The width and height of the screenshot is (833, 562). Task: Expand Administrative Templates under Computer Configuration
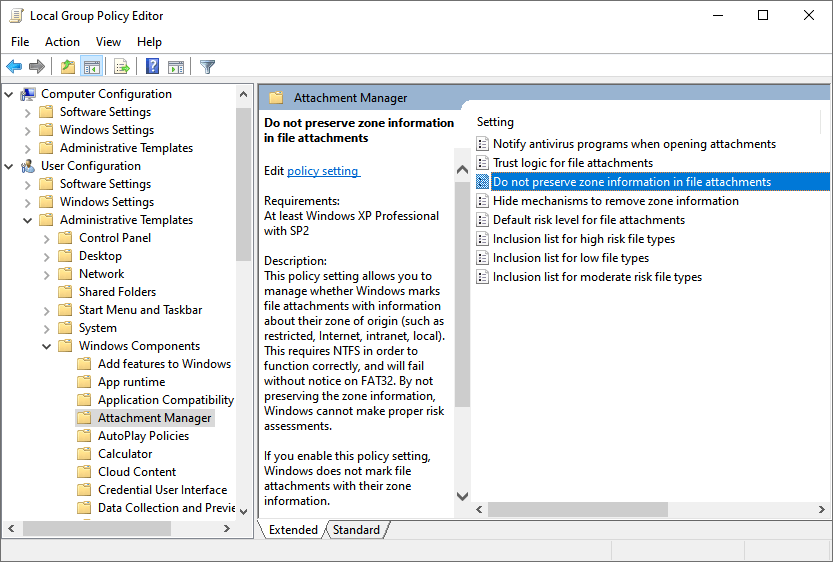point(28,149)
